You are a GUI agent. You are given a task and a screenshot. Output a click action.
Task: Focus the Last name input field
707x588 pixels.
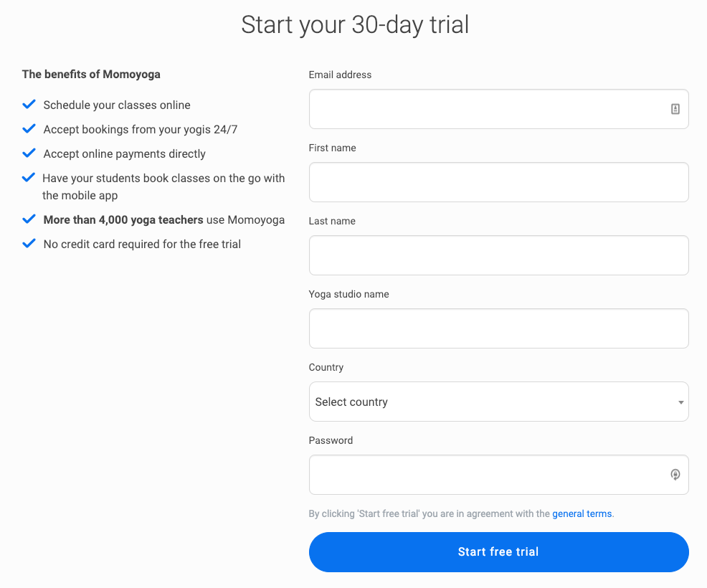pos(498,255)
